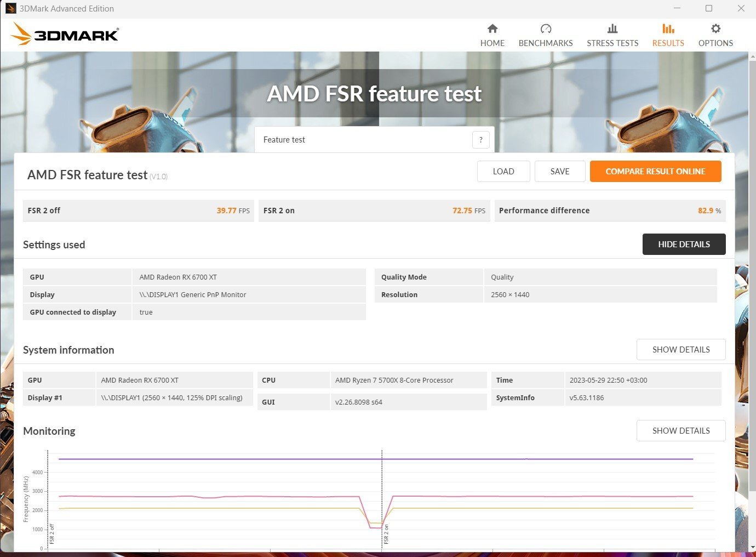The width and height of the screenshot is (756, 557).
Task: Go to the BENCHMARKS tab label
Action: pyautogui.click(x=546, y=43)
